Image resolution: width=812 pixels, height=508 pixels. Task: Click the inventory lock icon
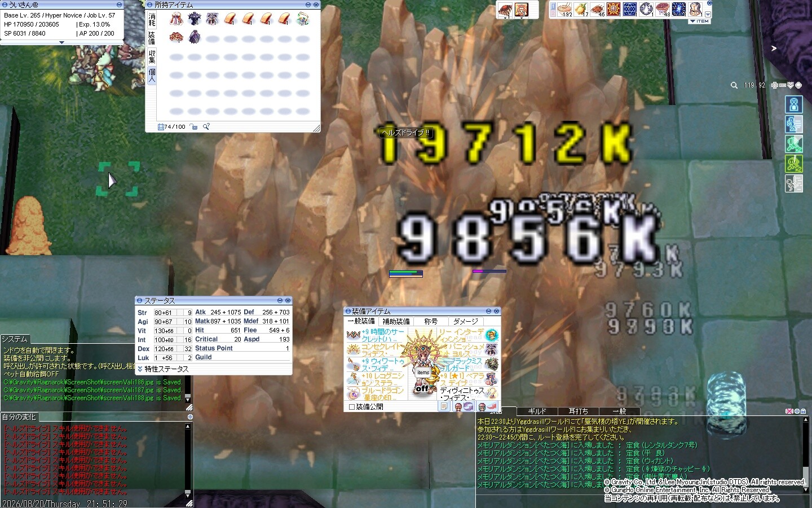tap(193, 127)
